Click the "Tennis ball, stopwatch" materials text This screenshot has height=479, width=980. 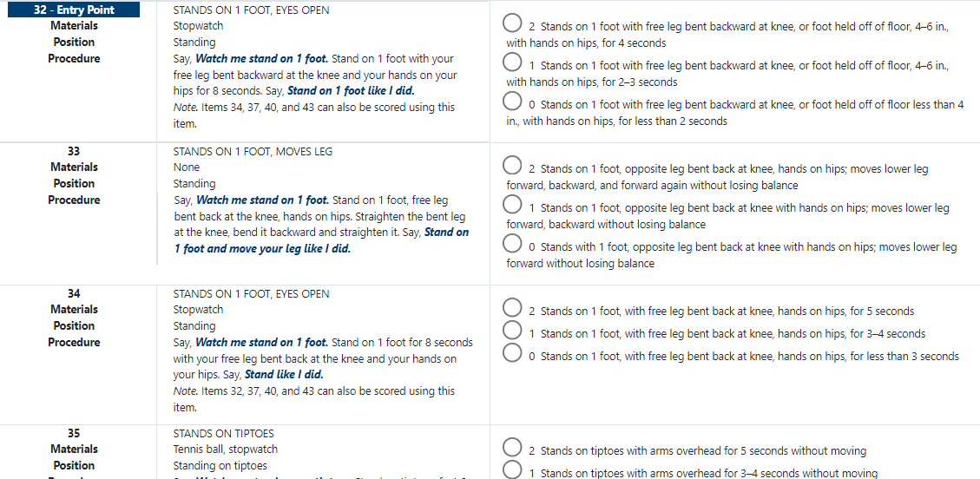(226, 449)
